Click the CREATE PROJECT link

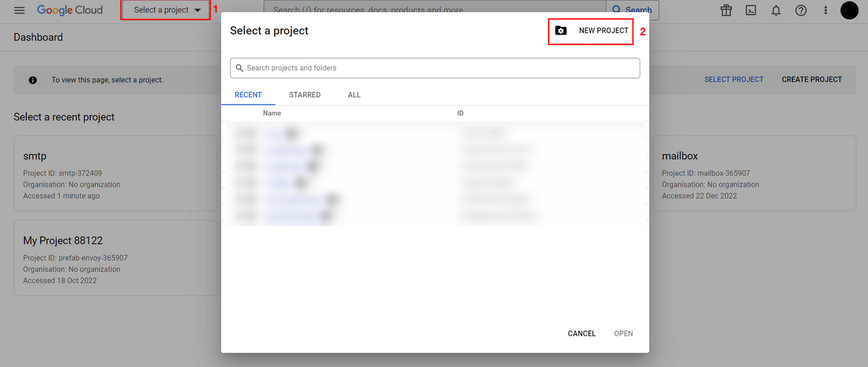pos(812,79)
